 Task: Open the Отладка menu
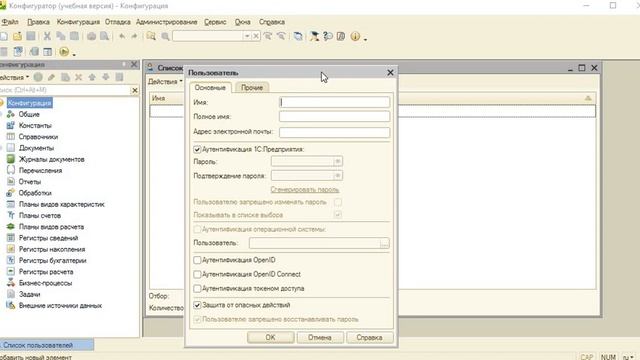[x=118, y=22]
